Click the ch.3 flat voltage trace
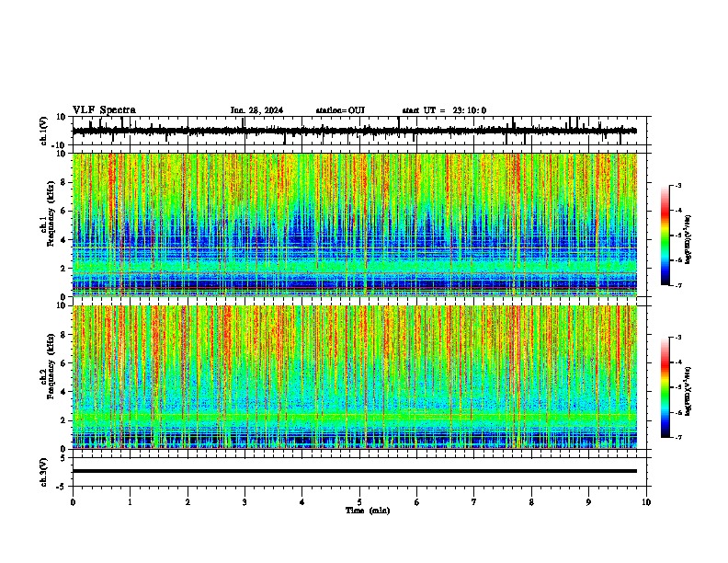This screenshot has width=728, height=563. 354,471
